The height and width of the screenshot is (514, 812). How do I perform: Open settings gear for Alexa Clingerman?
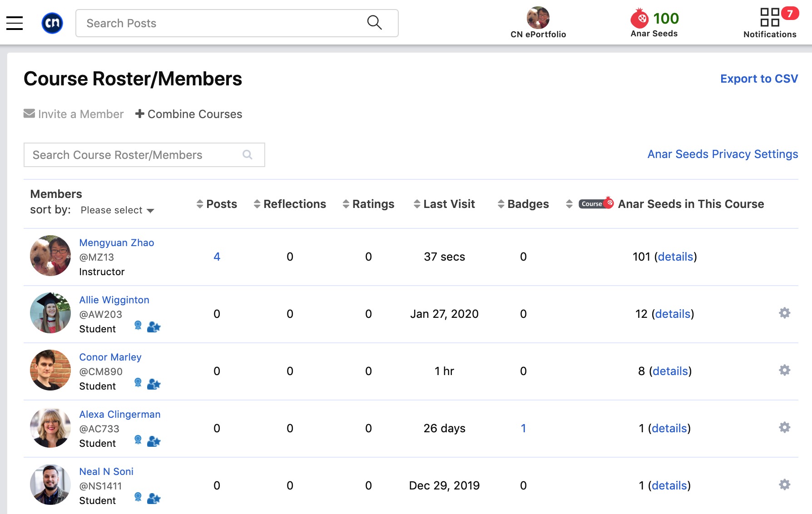(x=785, y=427)
